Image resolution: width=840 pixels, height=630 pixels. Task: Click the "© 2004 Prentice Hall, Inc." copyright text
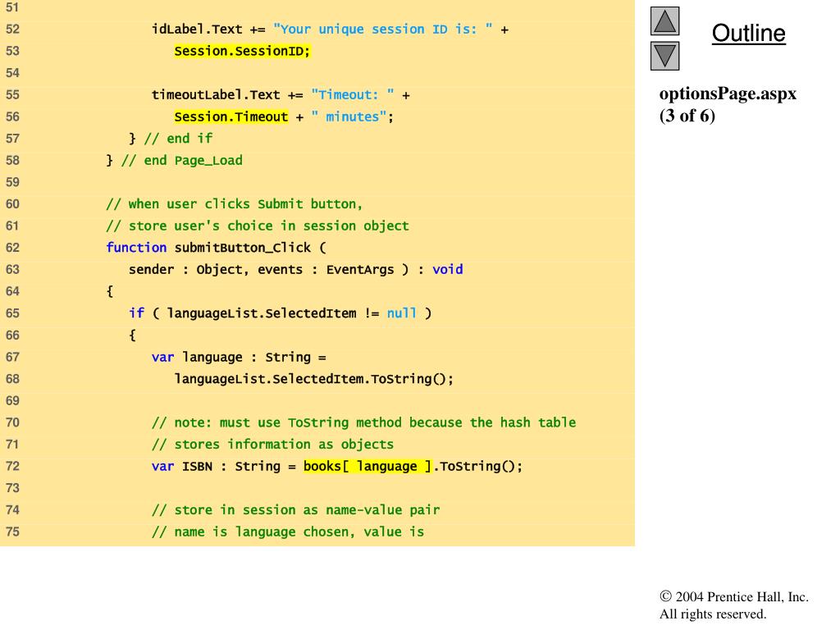pos(734,597)
